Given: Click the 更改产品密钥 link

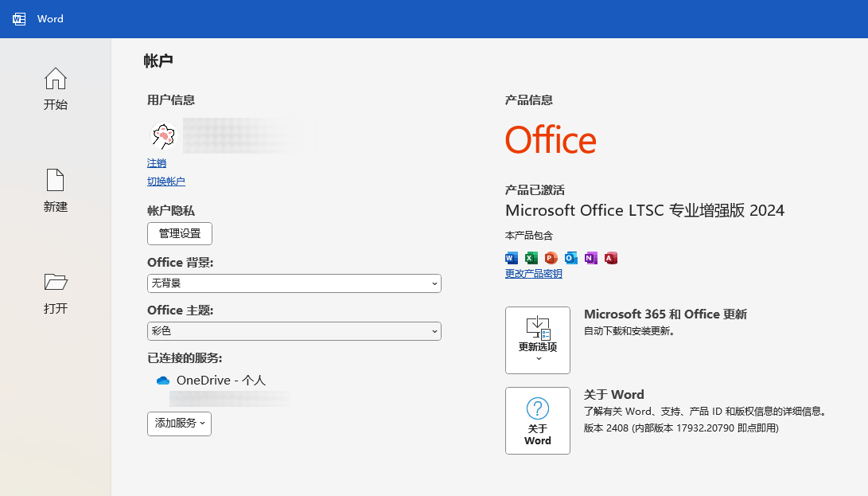Looking at the screenshot, I should 534,274.
